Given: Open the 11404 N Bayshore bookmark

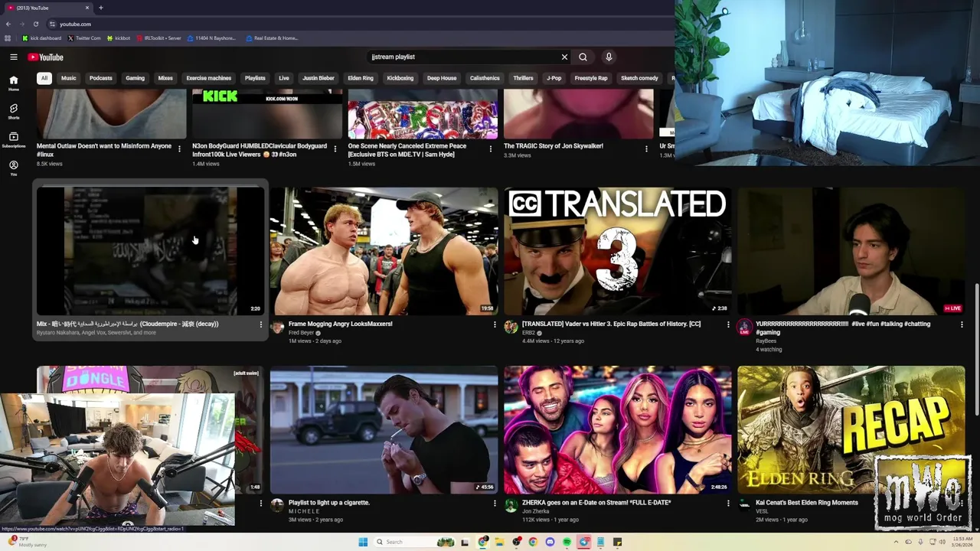Looking at the screenshot, I should [x=211, y=37].
